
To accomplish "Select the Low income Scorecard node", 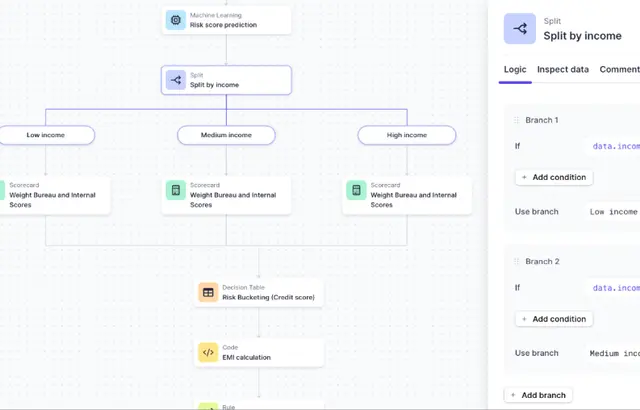I will [54, 195].
